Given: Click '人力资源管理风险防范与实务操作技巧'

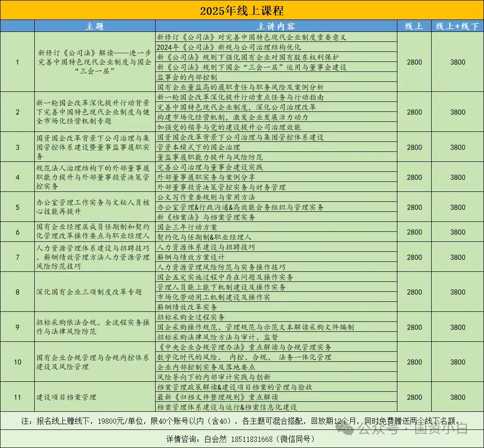Looking at the screenshot, I should (276, 267).
